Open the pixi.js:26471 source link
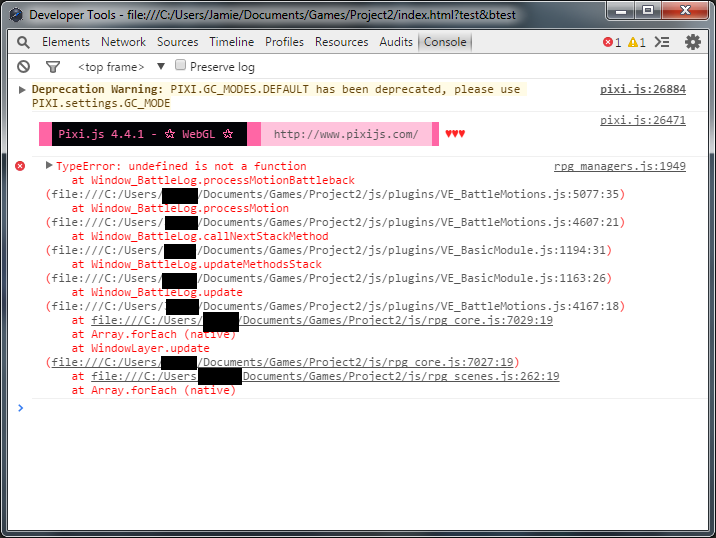This screenshot has width=716, height=538. coord(642,120)
